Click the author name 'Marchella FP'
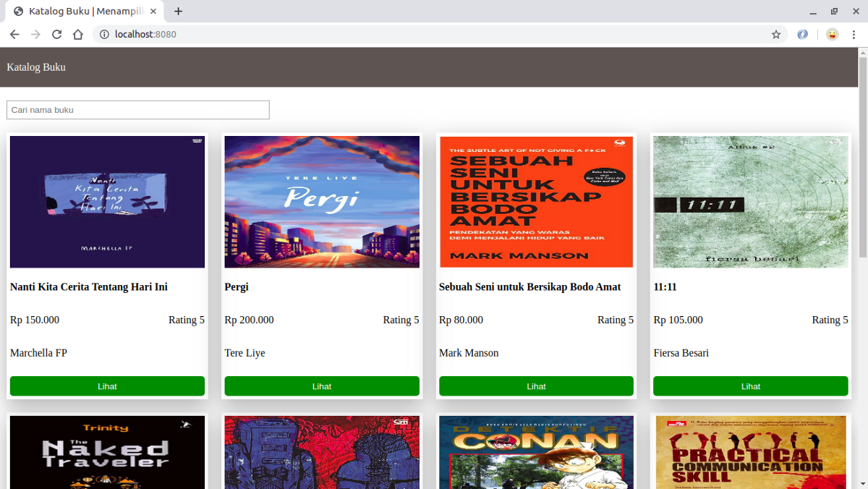 38,353
